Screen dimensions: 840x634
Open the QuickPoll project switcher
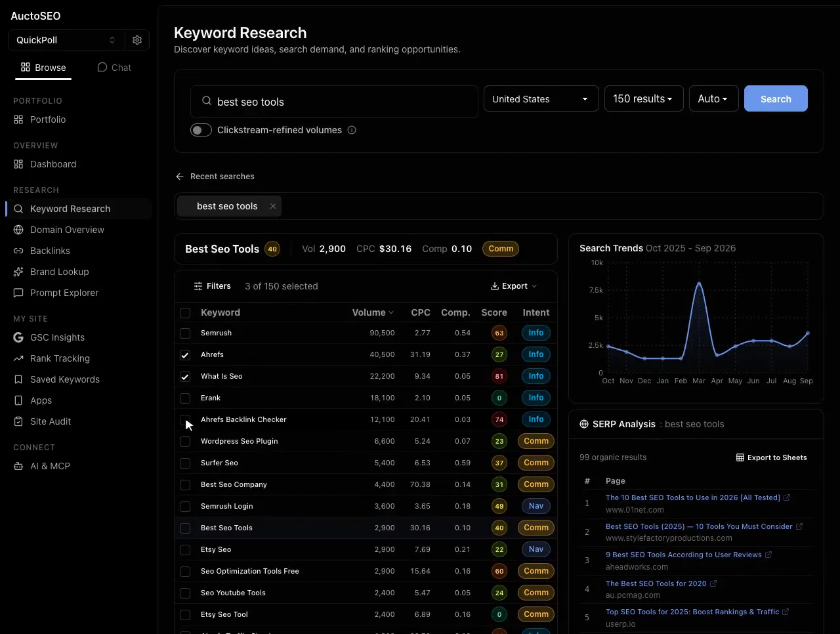[66, 40]
